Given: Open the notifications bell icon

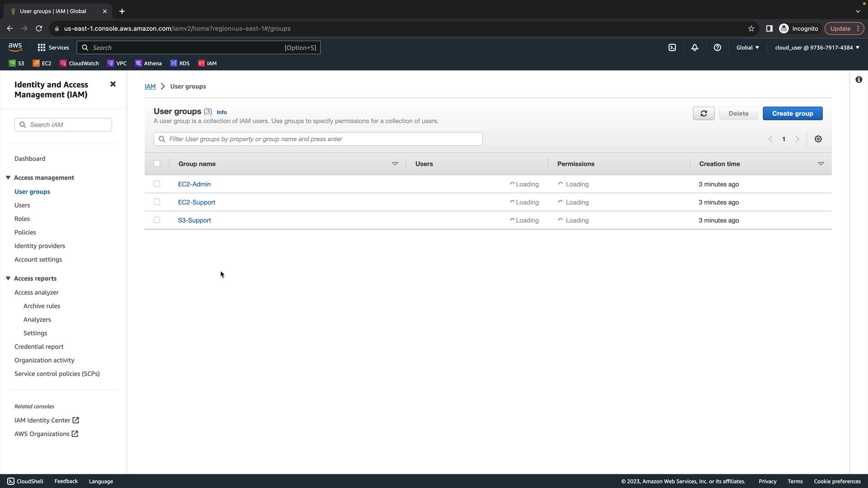Looking at the screenshot, I should (695, 47).
